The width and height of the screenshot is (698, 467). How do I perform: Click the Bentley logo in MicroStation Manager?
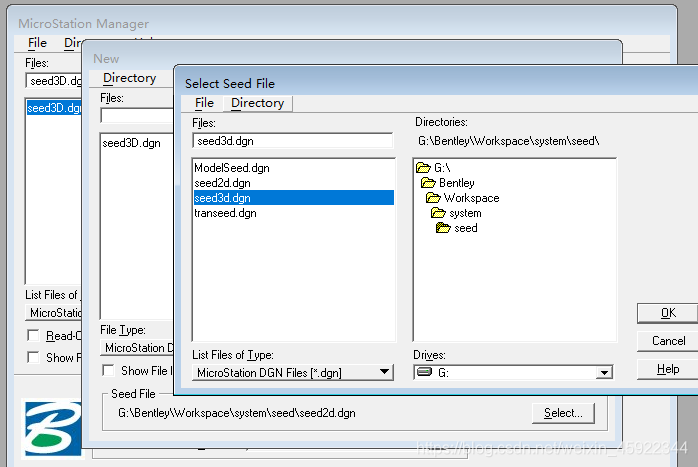[53, 429]
